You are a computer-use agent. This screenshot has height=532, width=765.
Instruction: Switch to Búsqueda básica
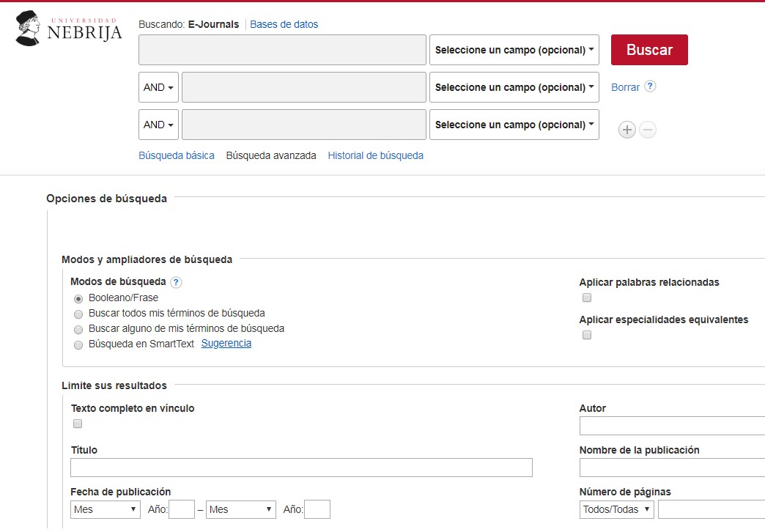click(177, 155)
